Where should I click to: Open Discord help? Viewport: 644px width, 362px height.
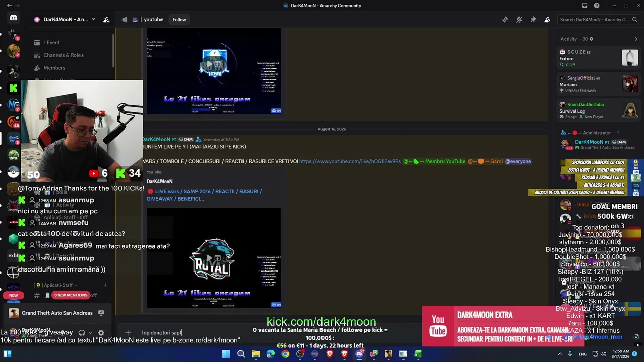(597, 6)
